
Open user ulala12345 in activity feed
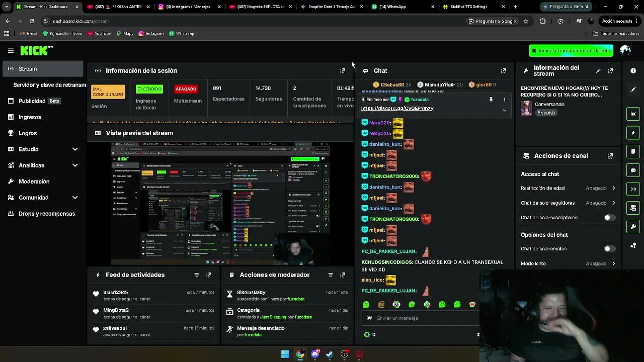pyautogui.click(x=115, y=293)
